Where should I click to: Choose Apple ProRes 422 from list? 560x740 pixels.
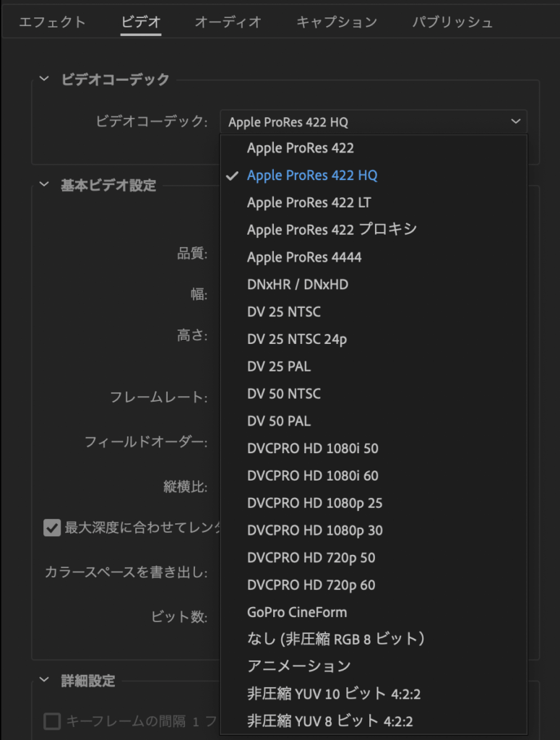[x=374, y=148]
